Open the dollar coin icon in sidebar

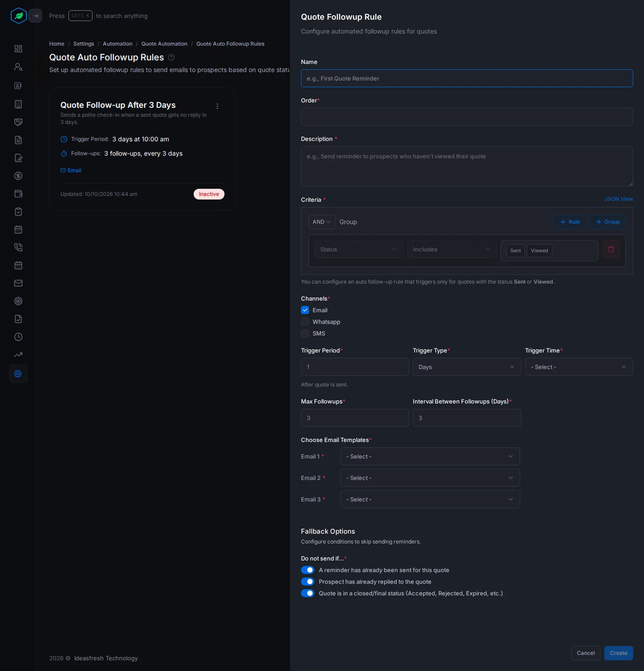(x=18, y=176)
